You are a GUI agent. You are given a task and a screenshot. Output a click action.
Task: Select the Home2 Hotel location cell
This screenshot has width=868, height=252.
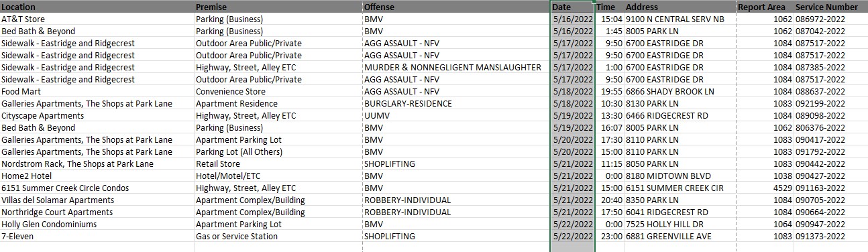click(x=97, y=176)
